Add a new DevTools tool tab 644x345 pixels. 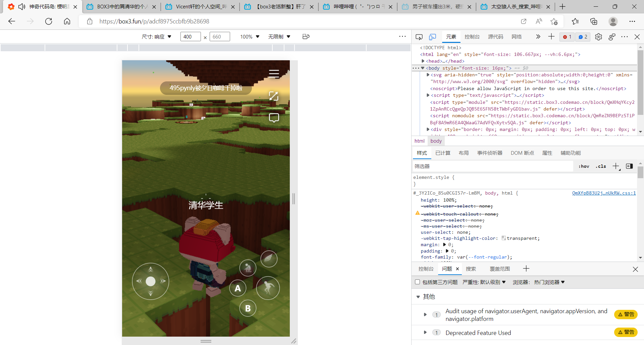coord(551,37)
